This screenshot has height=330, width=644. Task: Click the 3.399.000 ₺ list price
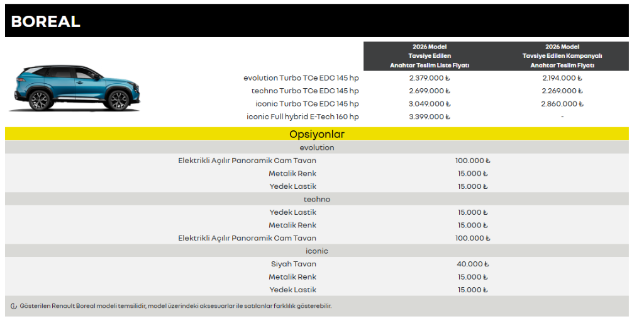pos(430,117)
